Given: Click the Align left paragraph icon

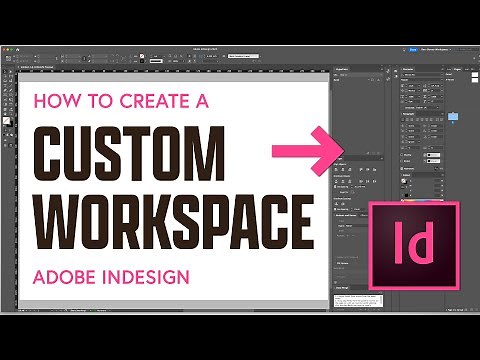Looking at the screenshot, I should tap(404, 119).
